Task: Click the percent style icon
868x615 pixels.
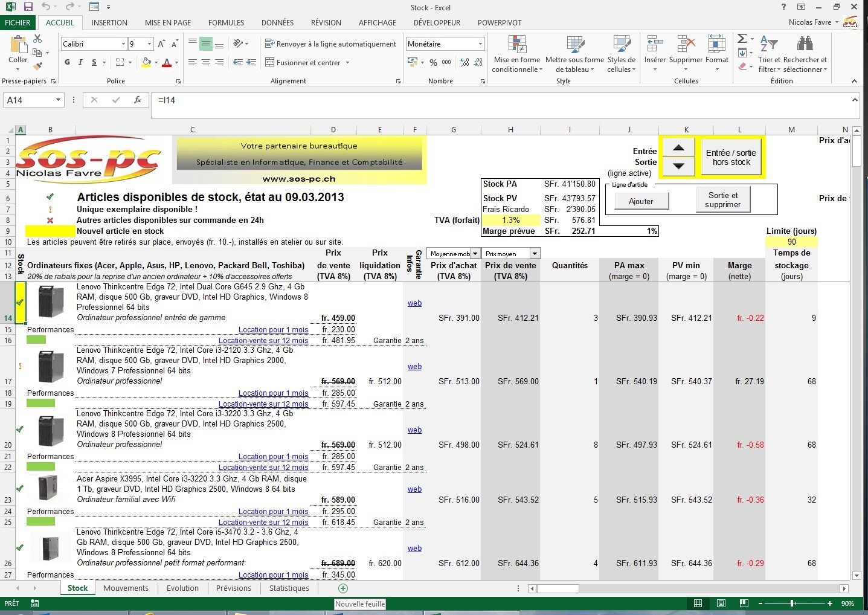Action: pyautogui.click(x=433, y=62)
